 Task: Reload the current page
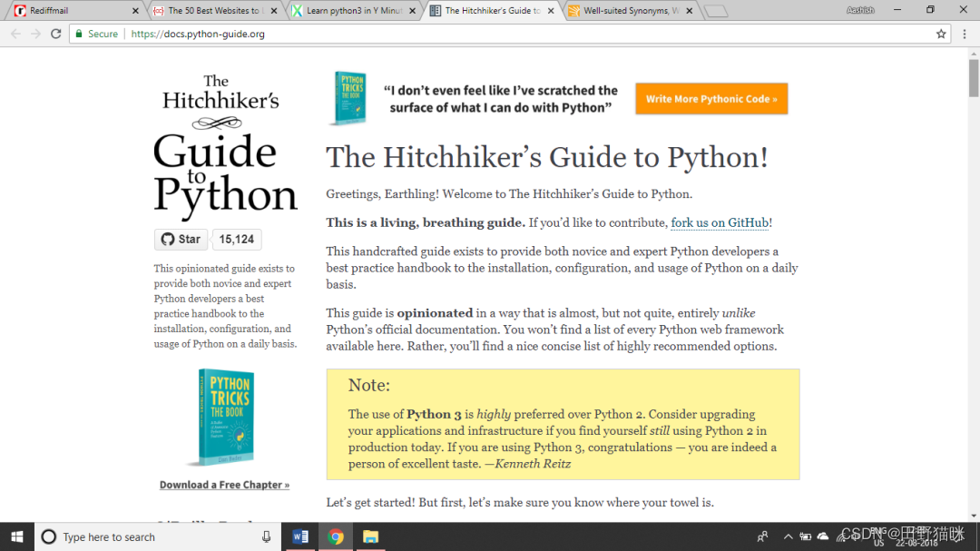pos(55,34)
